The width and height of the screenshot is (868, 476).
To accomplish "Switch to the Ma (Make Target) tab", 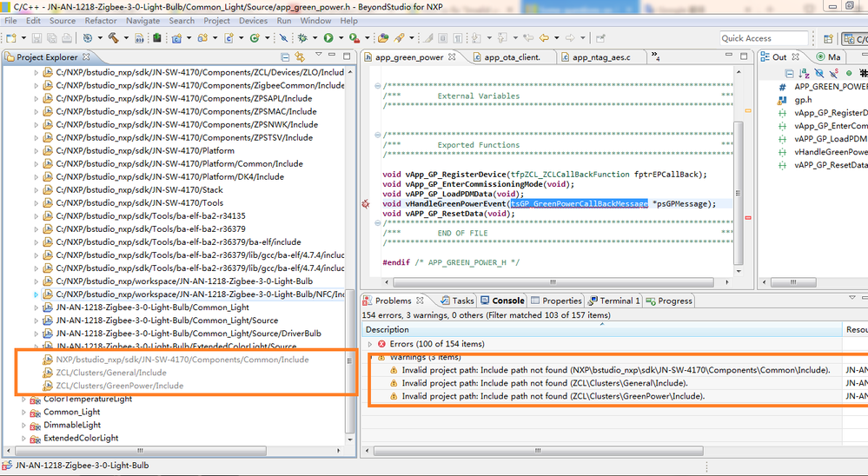I will [x=828, y=57].
